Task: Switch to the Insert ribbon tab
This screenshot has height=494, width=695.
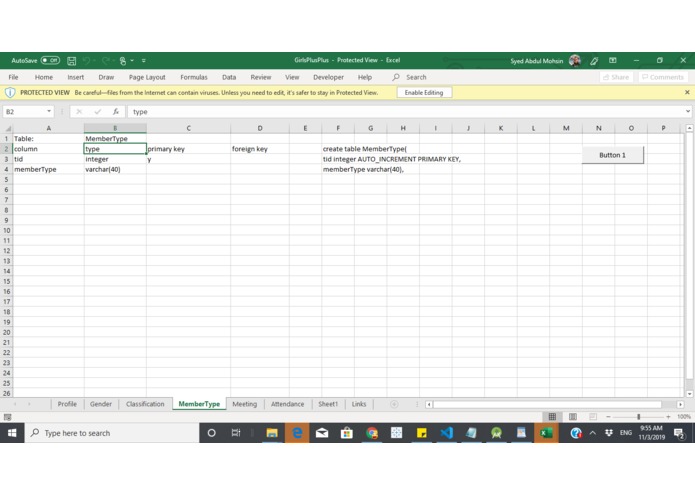Action: [76, 77]
